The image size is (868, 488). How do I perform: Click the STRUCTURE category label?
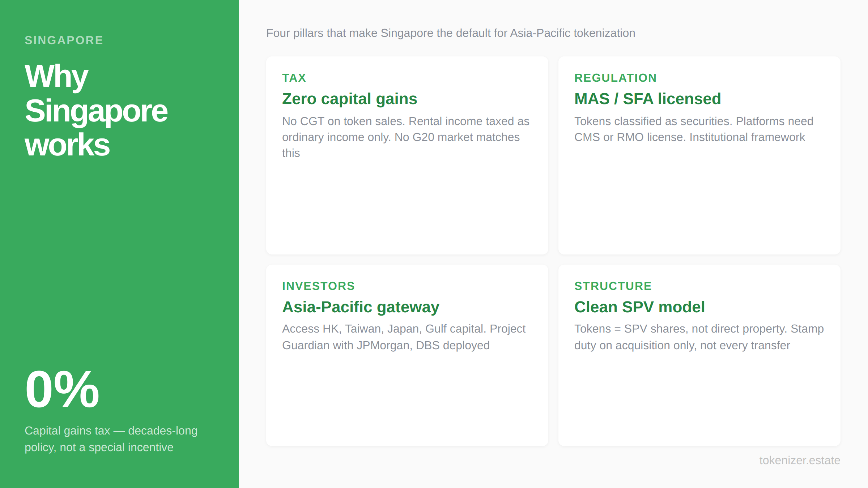[613, 286]
